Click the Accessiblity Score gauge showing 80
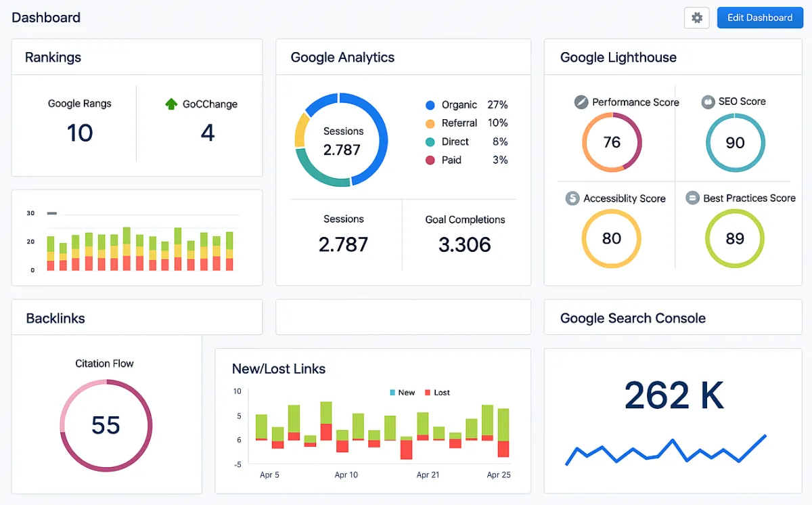This screenshot has height=505, width=812. click(612, 239)
